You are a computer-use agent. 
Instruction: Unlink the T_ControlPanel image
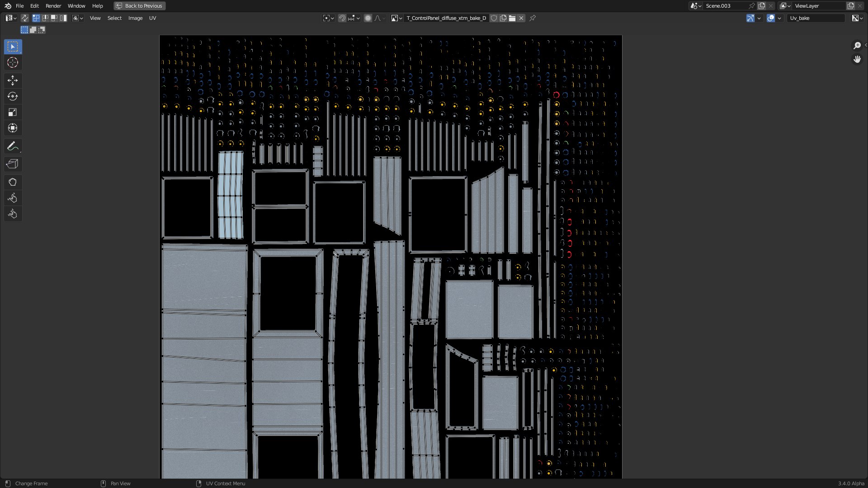coord(521,18)
